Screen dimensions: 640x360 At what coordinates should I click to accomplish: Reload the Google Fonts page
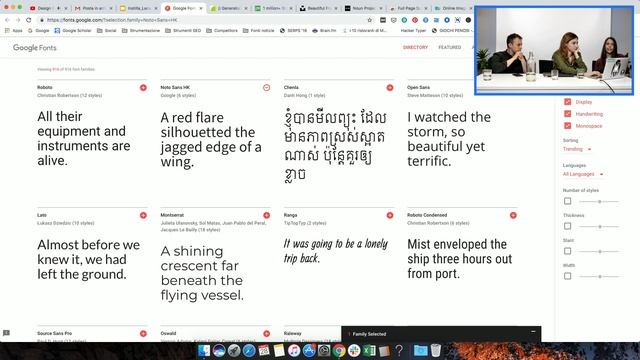(29, 20)
